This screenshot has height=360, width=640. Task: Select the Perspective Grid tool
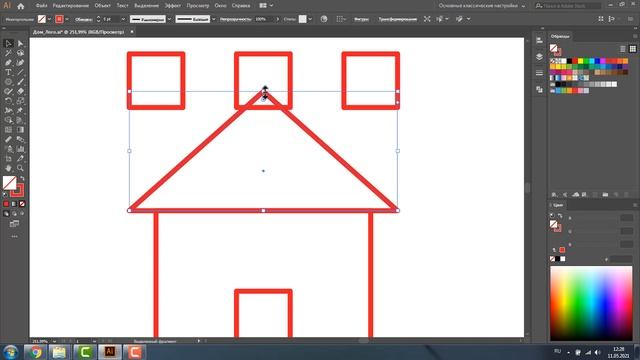click(20, 120)
